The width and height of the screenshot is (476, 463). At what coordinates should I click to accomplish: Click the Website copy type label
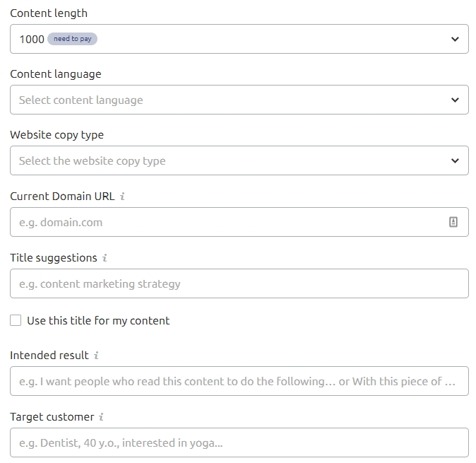[x=56, y=135]
